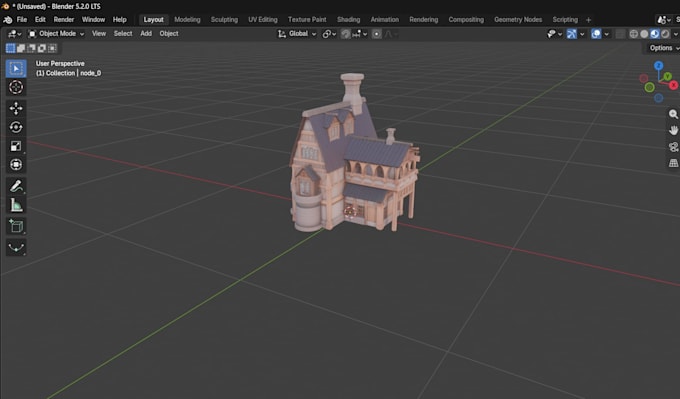Open the viewport View menu
The image size is (680, 399).
tap(99, 33)
